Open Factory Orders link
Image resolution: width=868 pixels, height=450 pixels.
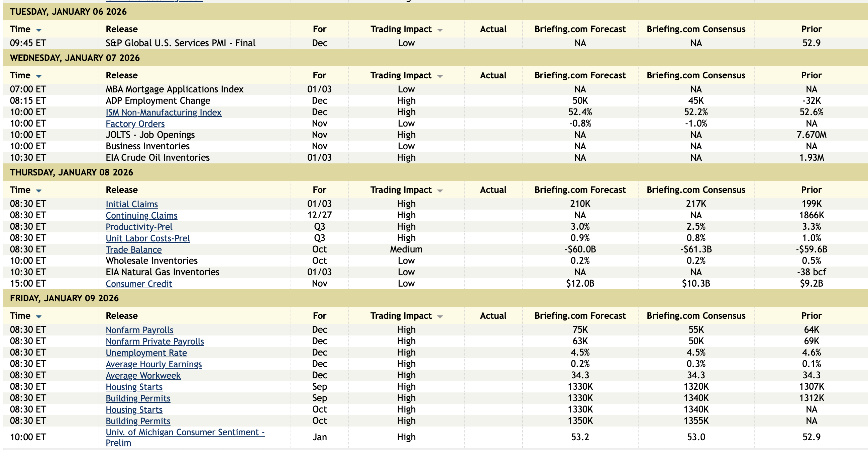tap(135, 124)
